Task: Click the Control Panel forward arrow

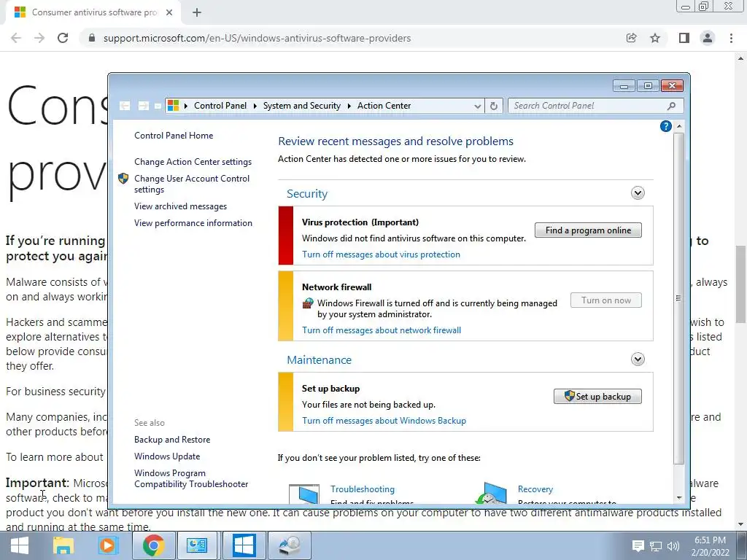Action: click(143, 106)
